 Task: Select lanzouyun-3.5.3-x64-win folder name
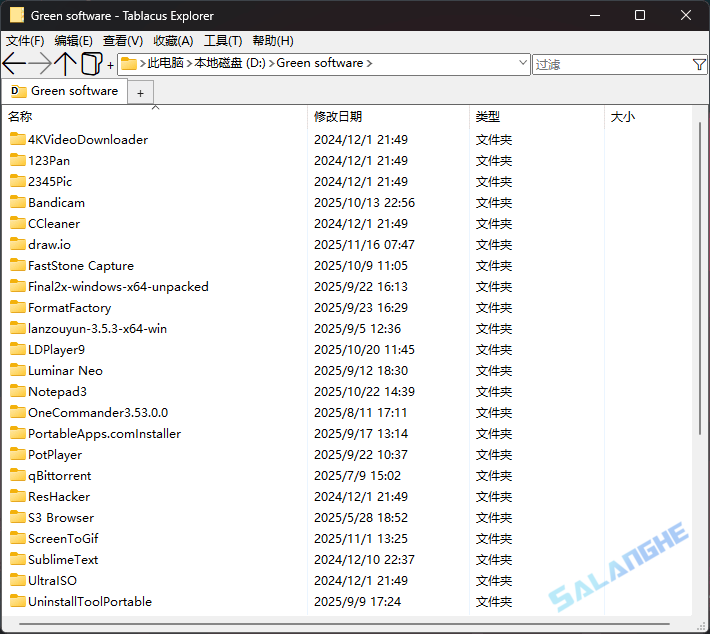(97, 328)
